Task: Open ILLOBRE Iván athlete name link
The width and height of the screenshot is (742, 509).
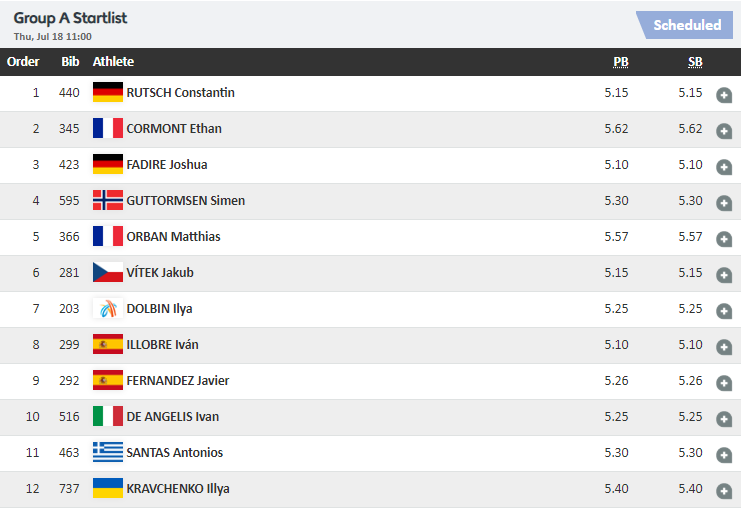Action: click(x=163, y=345)
